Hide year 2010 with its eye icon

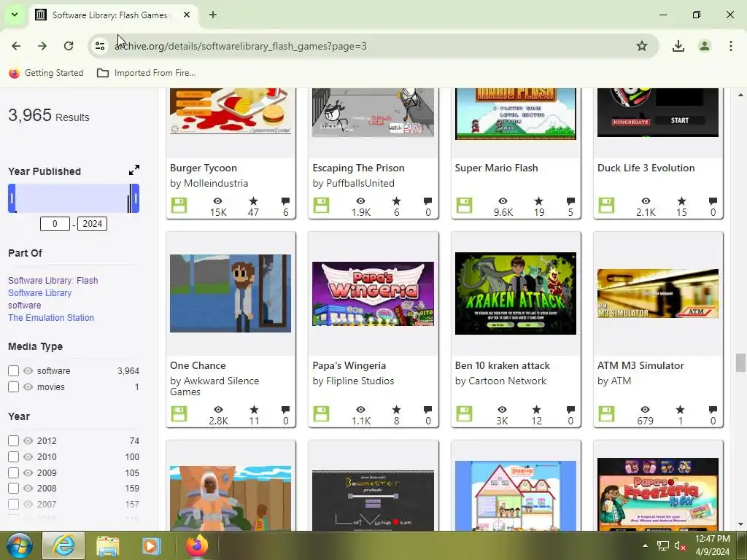coord(28,456)
